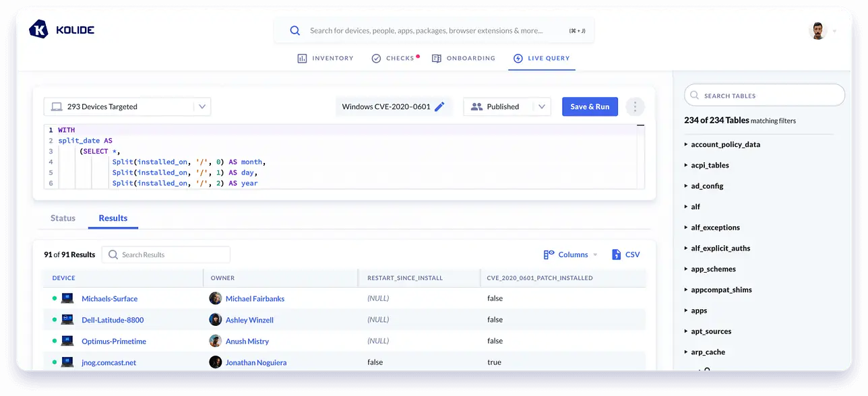Click Ashley Winzell's avatar picture
This screenshot has width=868, height=396.
tap(216, 320)
